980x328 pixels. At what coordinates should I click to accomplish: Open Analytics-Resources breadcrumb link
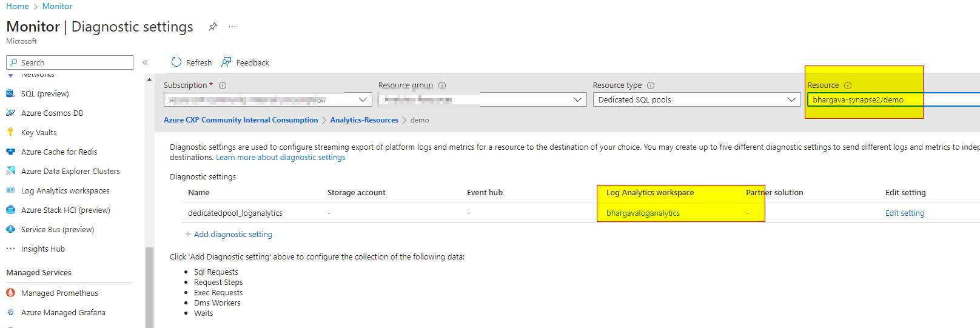(364, 120)
